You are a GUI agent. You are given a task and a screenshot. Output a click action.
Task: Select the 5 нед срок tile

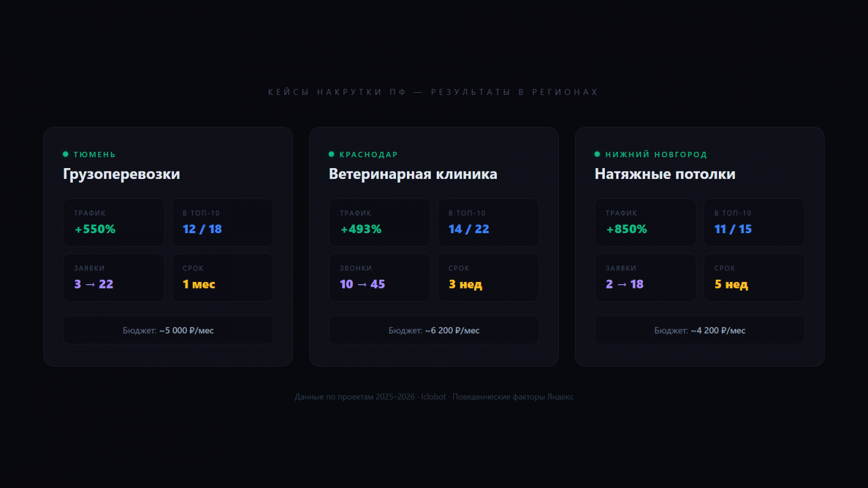point(754,278)
